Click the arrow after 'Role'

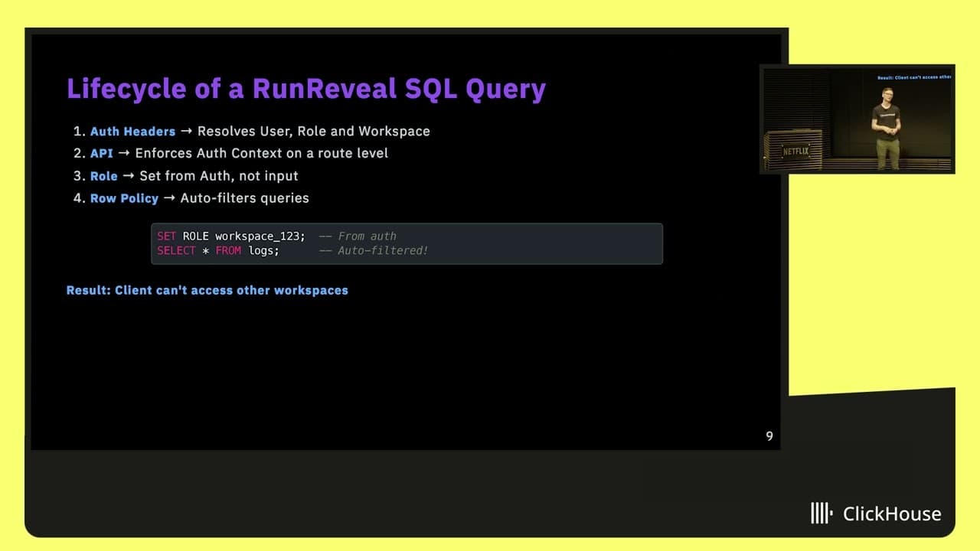point(129,176)
